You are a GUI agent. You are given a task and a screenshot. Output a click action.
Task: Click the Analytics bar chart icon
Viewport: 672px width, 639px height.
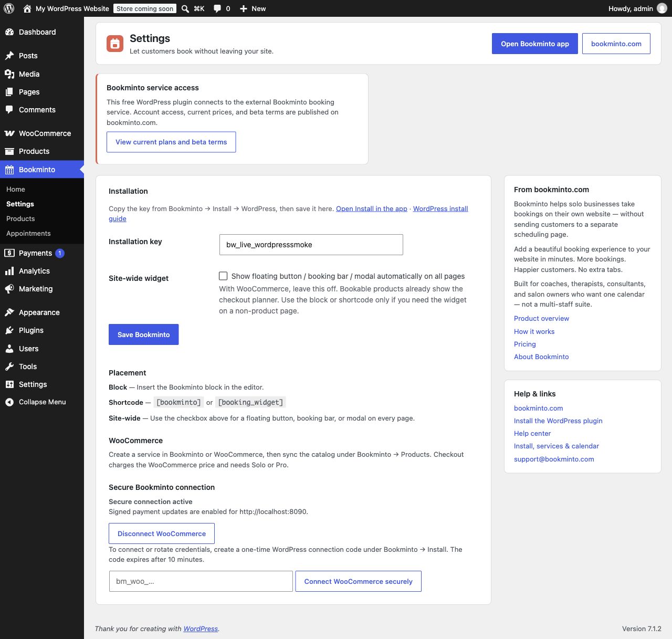click(9, 271)
